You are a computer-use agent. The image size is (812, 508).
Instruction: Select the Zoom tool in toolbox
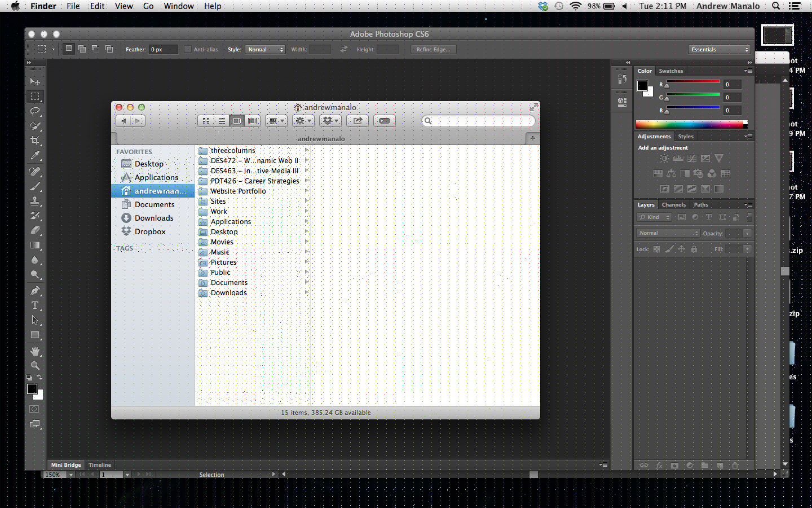(35, 366)
